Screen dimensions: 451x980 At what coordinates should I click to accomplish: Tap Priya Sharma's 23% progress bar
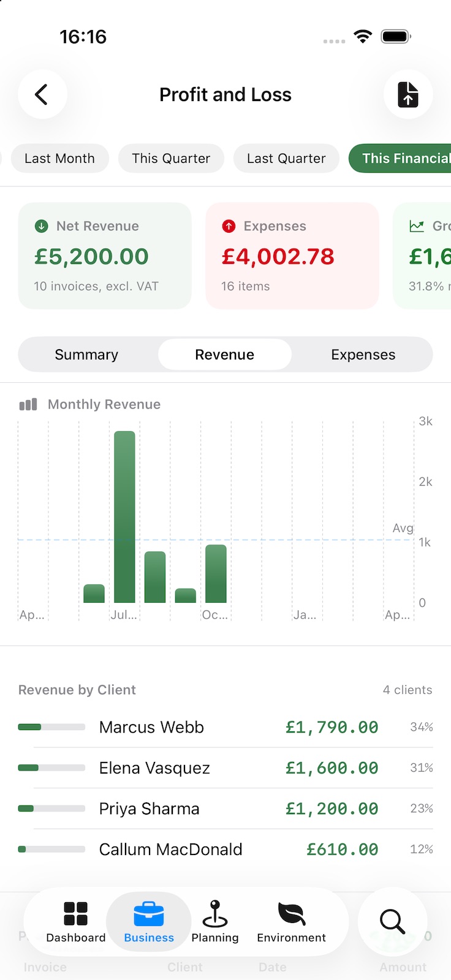51,809
